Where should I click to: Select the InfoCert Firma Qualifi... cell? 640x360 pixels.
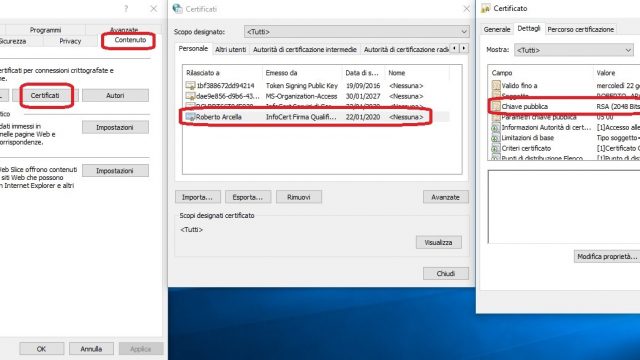[301, 117]
